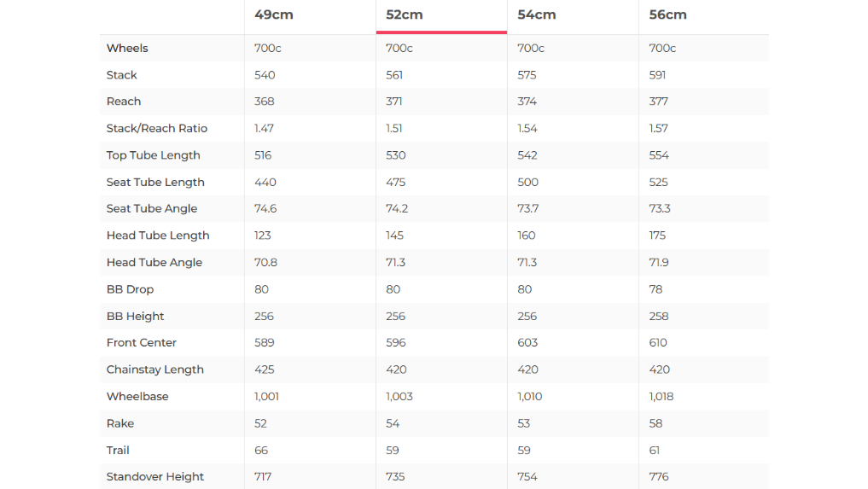Select the 52cm size column header
The image size is (868, 489).
coord(405,15)
